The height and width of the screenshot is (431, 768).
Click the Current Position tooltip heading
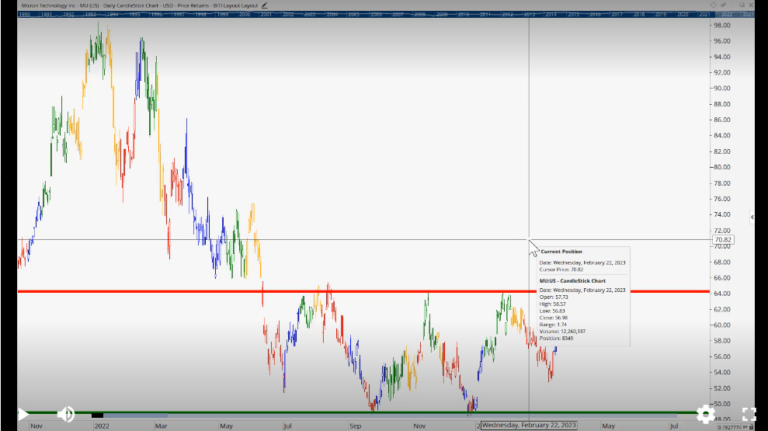[x=562, y=252]
